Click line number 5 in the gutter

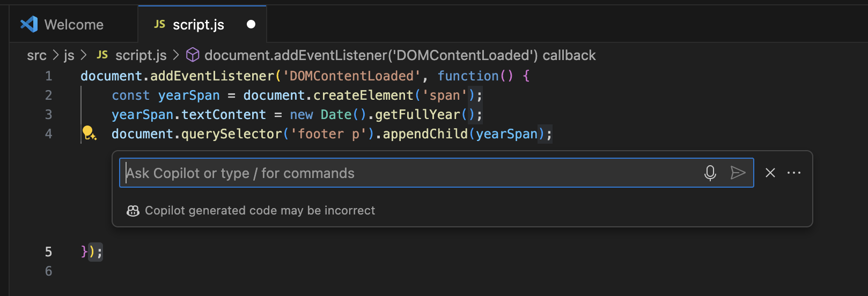tap(48, 251)
